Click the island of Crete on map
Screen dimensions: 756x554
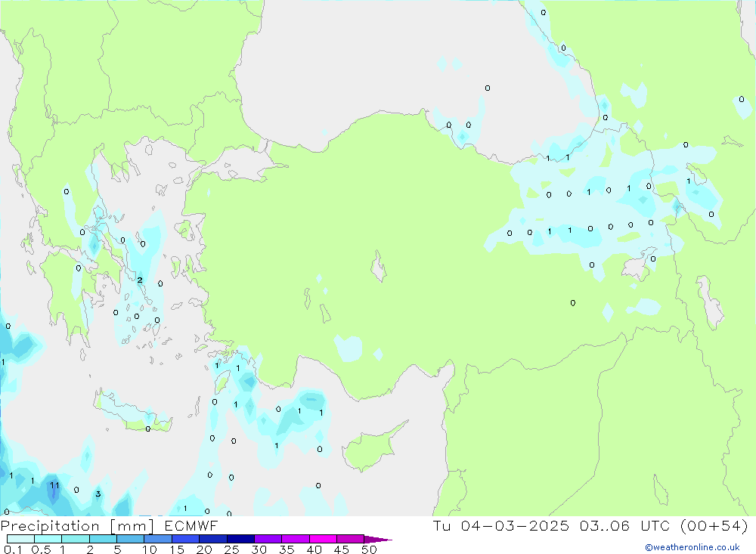[x=132, y=411]
